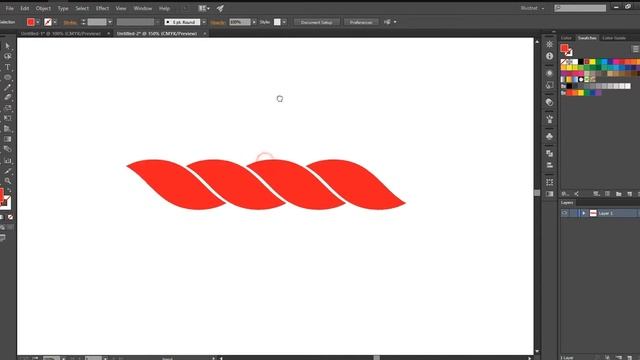Open the Window menu
640x360 pixels.
pos(142,8)
